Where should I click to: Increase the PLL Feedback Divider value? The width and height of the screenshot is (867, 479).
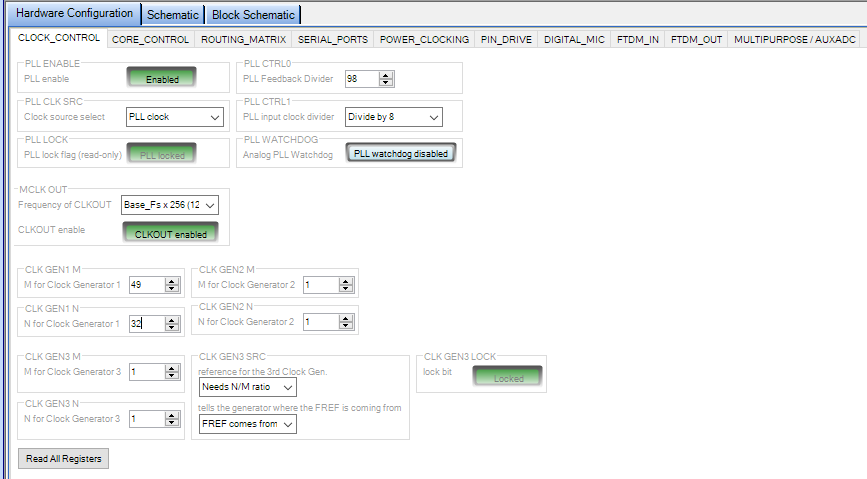coord(387,75)
